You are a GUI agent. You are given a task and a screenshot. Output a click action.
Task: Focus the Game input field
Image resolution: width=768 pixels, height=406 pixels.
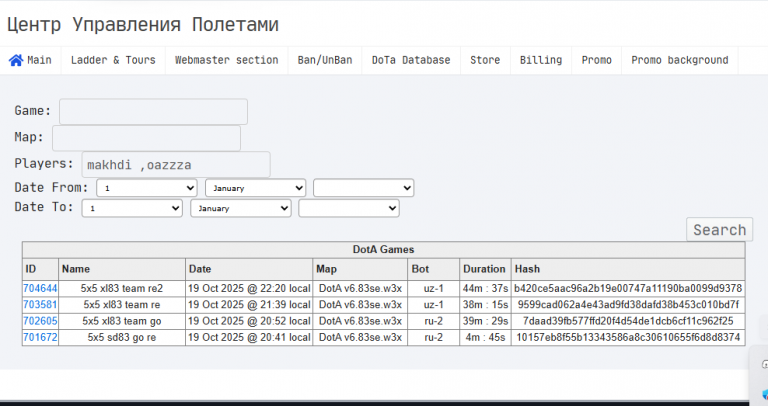pos(153,112)
